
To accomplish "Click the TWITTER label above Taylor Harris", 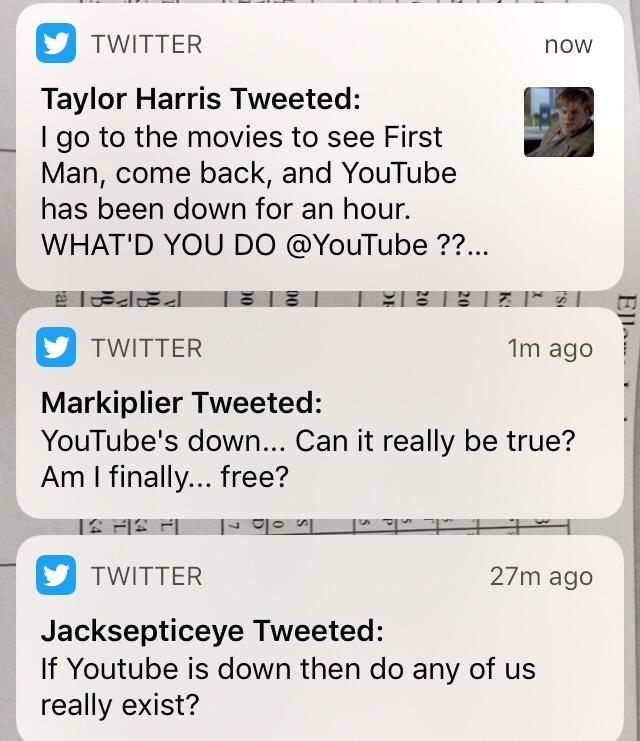I will tap(146, 45).
